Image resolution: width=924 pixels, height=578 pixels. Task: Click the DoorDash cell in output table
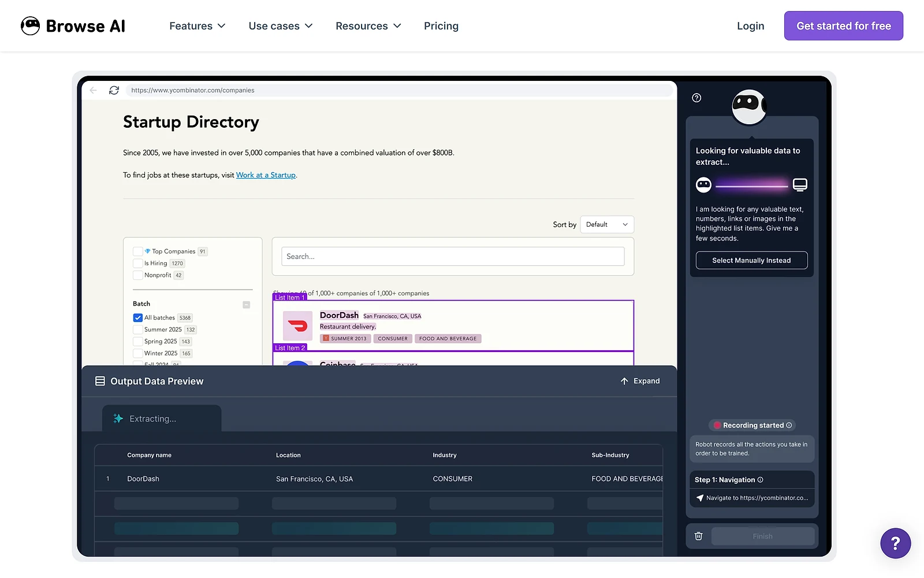[x=143, y=479]
